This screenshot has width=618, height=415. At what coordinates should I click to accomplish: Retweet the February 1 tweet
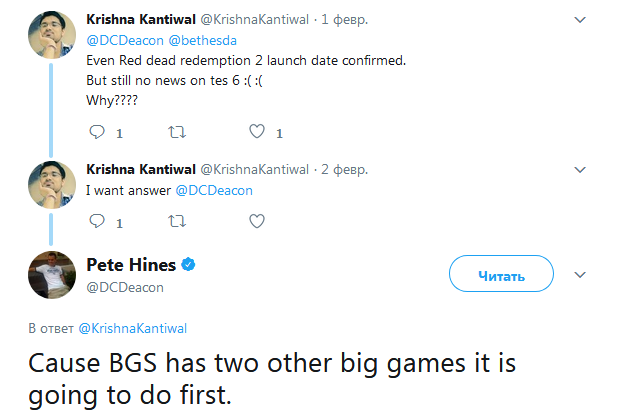point(177,132)
